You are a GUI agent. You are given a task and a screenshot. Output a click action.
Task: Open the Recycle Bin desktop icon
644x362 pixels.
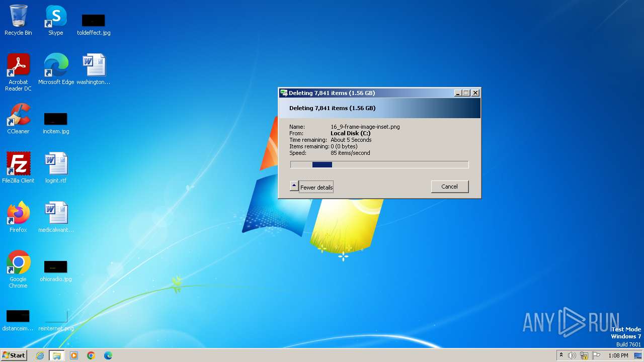tap(18, 20)
